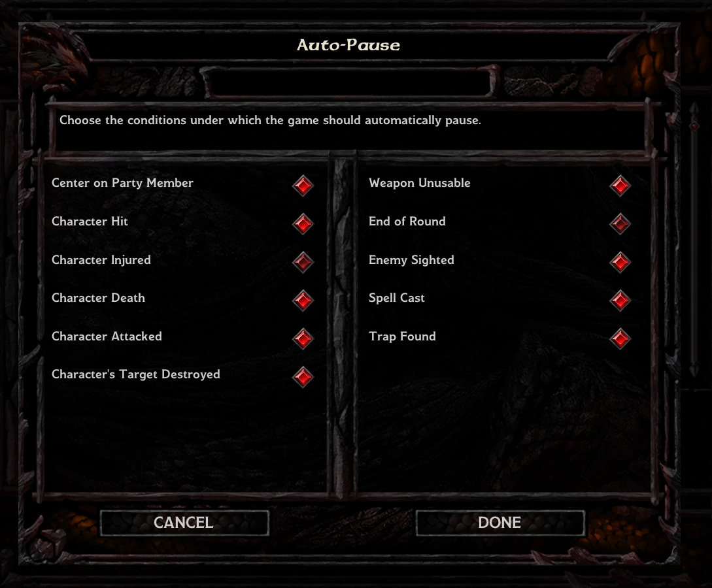Click the DONE button
The image size is (712, 588).
coord(500,523)
